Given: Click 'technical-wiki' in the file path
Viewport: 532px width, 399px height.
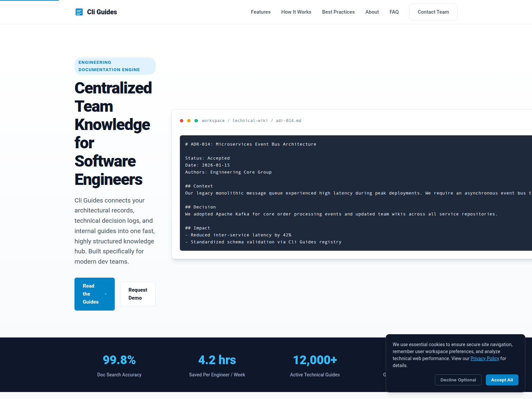Looking at the screenshot, I should tap(250, 121).
